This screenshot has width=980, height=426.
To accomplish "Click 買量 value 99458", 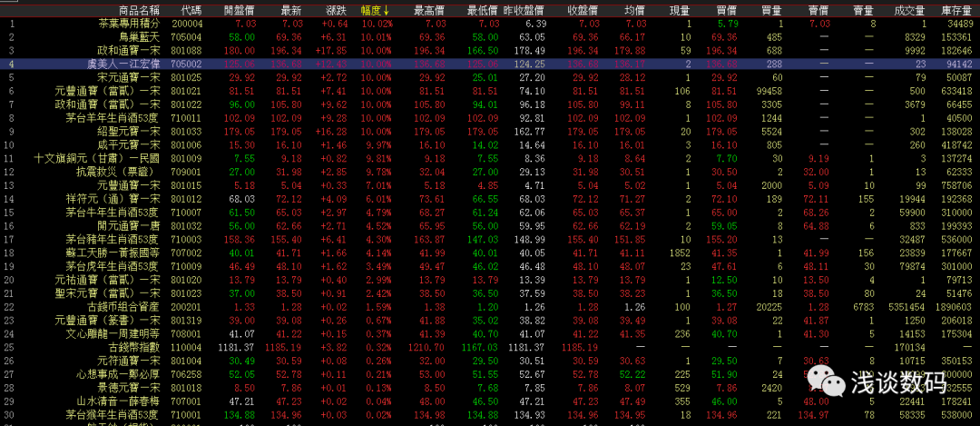I will [x=770, y=90].
